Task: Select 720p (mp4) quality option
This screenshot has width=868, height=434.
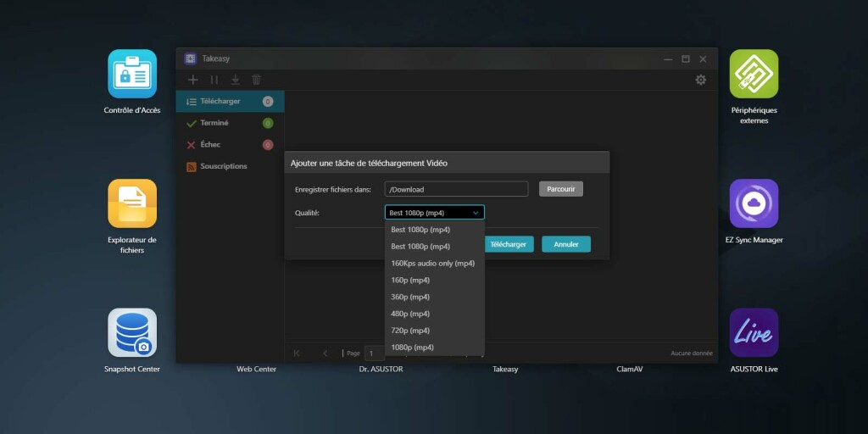Action: (435, 331)
